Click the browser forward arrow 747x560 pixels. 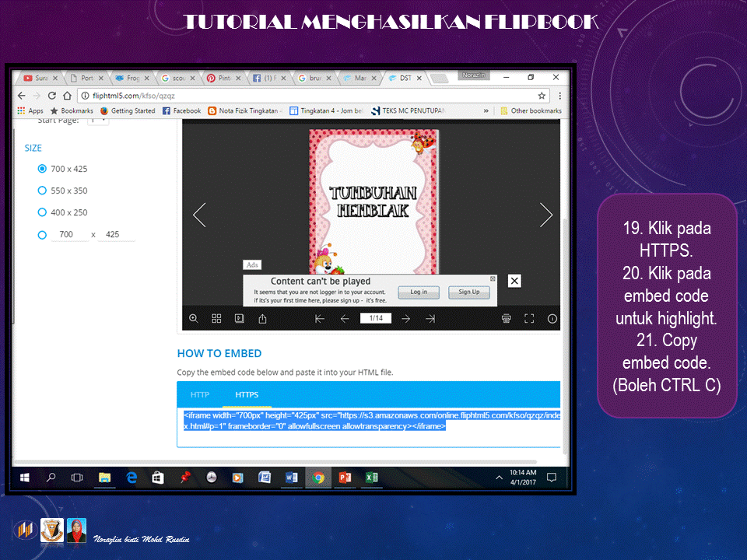37,96
